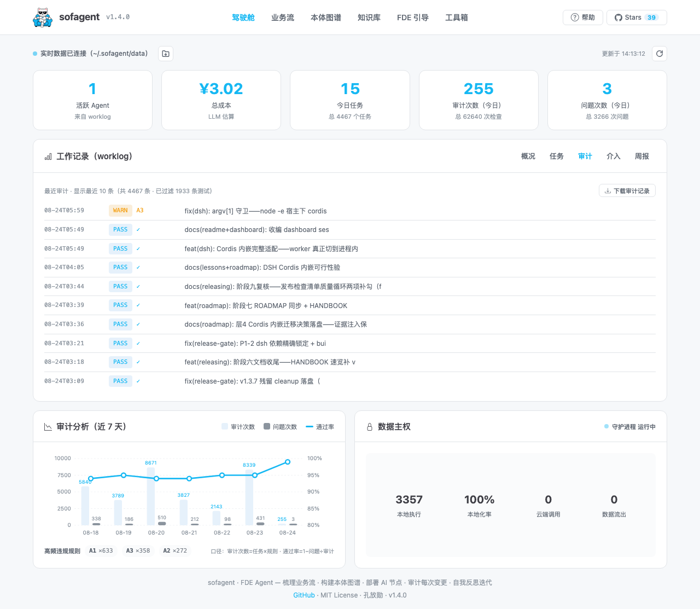
Task: Click the data sovereignty lock icon
Action: [370, 427]
